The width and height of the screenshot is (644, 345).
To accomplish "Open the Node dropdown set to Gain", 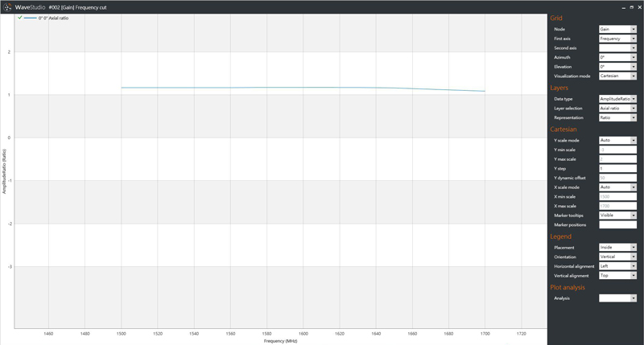I will click(617, 30).
